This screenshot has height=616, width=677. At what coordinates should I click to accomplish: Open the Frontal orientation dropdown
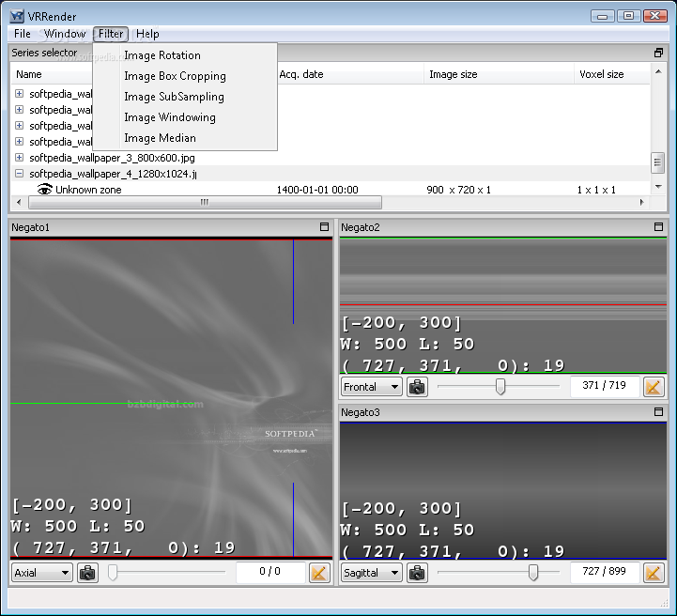pos(371,387)
